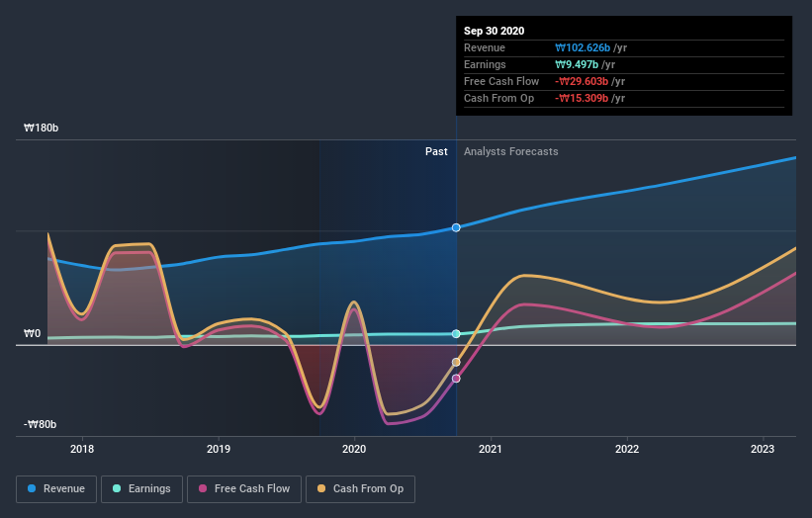Click the 'Analysts Forecasts' label
812x518 pixels.
[510, 151]
